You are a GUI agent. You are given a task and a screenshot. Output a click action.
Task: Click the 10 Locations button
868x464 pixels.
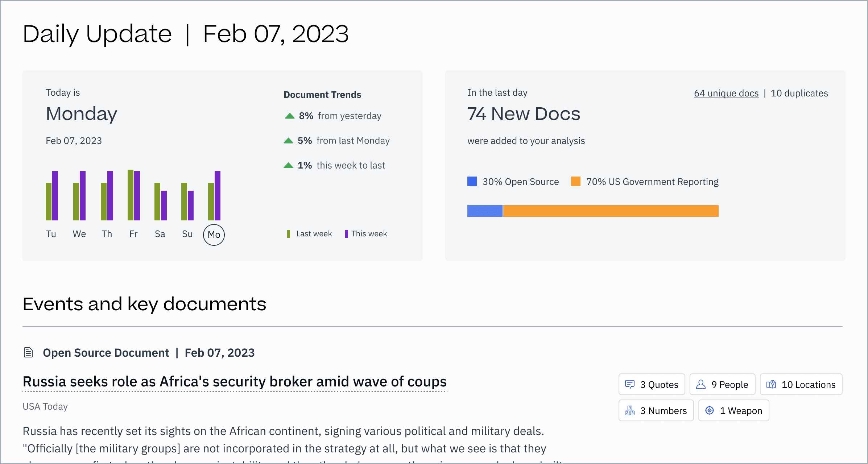[801, 384]
